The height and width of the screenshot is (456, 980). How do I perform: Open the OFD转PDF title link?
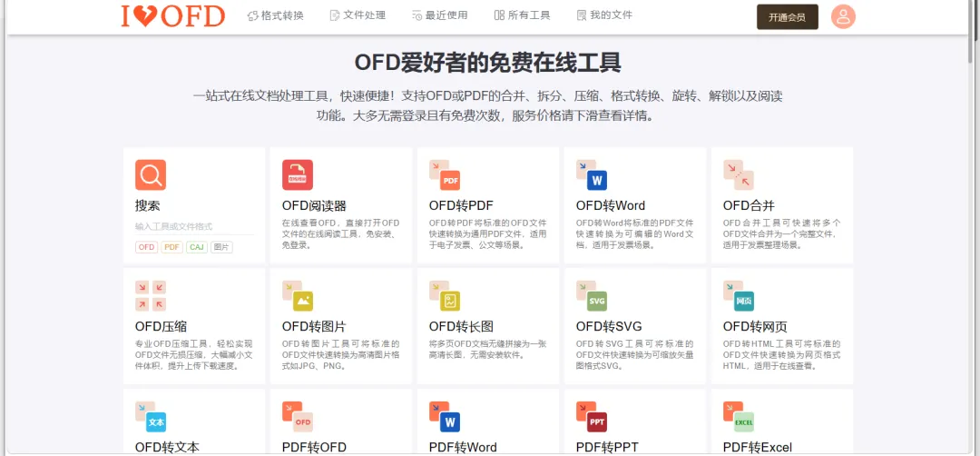tap(461, 206)
